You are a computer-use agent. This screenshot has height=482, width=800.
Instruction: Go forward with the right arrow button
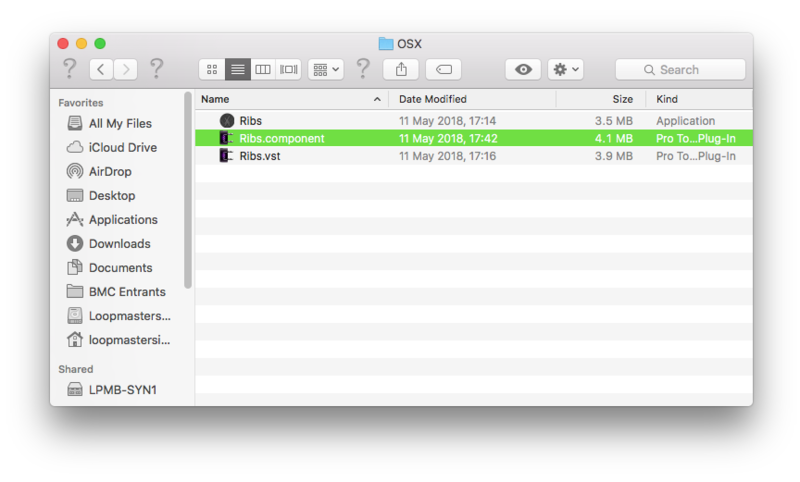coord(126,69)
